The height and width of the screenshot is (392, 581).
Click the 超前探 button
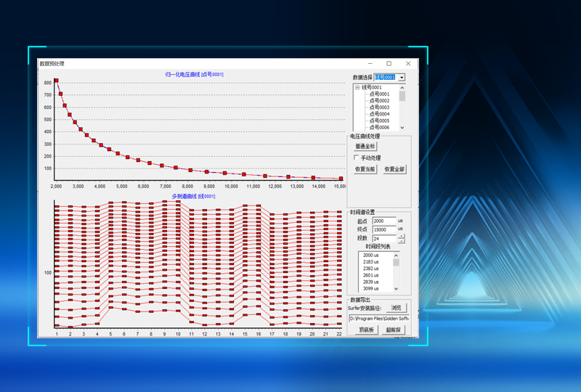(x=394, y=330)
